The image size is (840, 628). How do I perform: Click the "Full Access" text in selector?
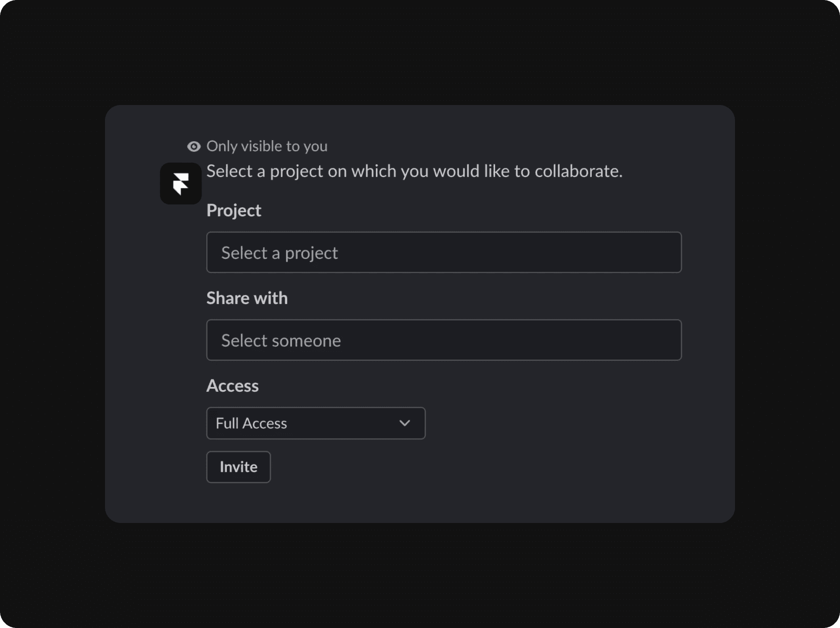[x=251, y=423]
